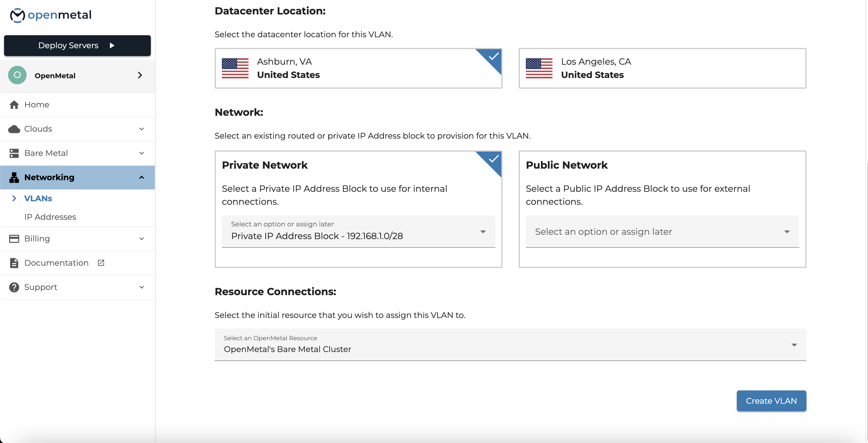Navigate to IP Addresses section
This screenshot has height=443, width=868.
pyautogui.click(x=50, y=216)
